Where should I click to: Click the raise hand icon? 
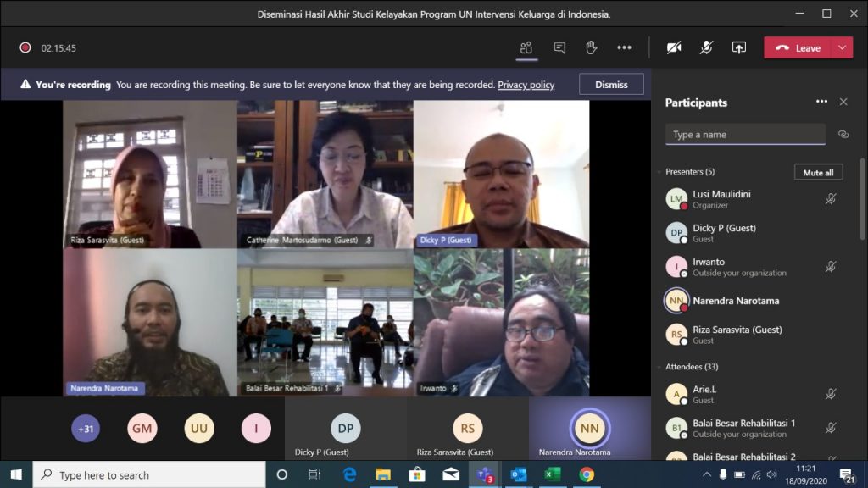click(x=592, y=48)
